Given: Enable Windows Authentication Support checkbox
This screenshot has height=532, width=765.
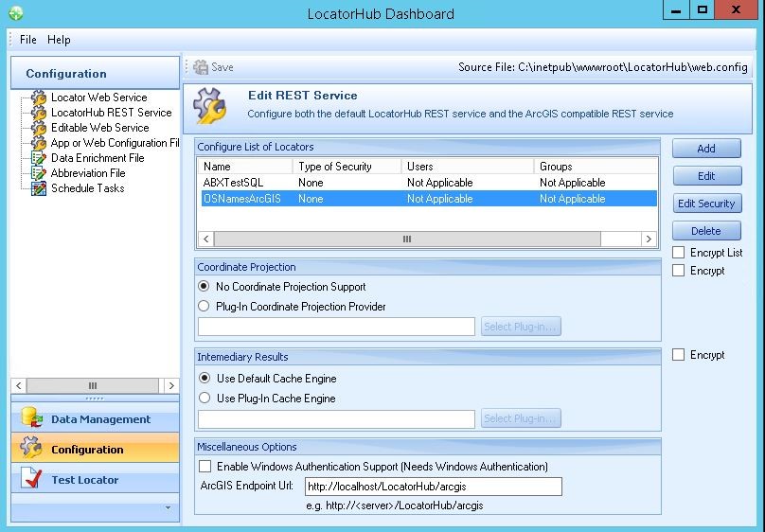Looking at the screenshot, I should 205,467.
